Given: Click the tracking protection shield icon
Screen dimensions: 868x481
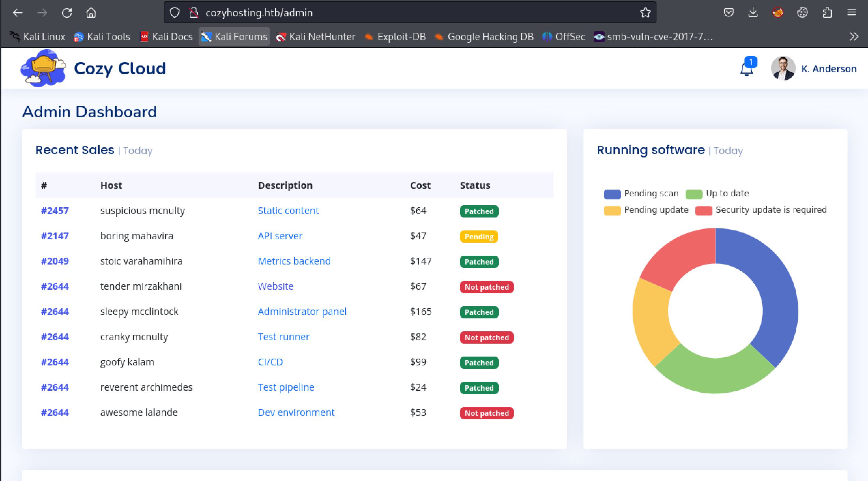Looking at the screenshot, I should (x=175, y=13).
